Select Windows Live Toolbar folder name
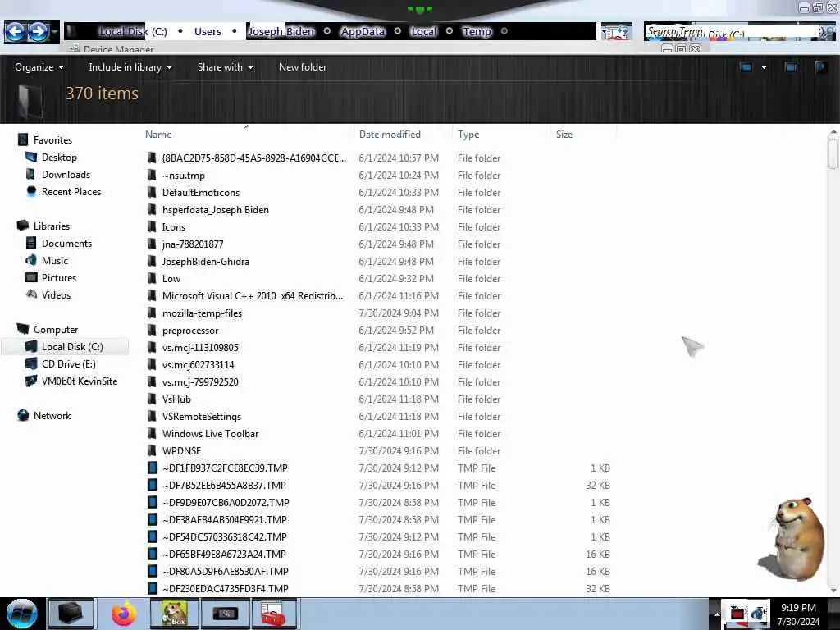840x630 pixels. coord(210,434)
